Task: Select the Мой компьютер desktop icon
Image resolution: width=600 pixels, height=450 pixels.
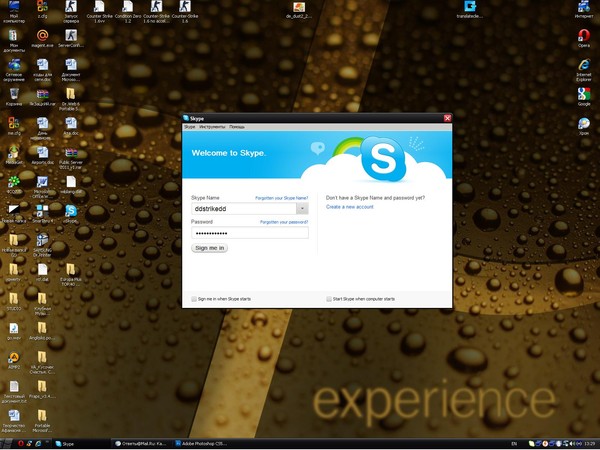Action: [14, 11]
